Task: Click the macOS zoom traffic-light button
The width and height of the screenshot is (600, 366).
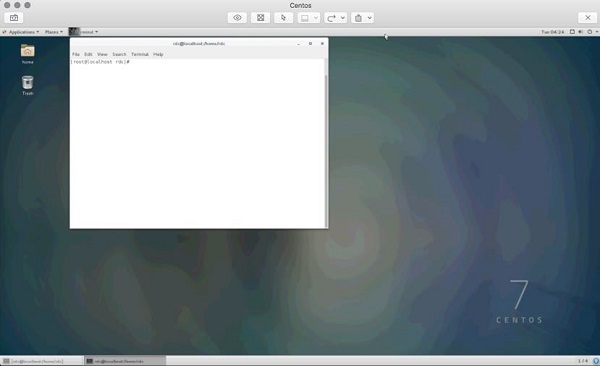Action: point(28,5)
